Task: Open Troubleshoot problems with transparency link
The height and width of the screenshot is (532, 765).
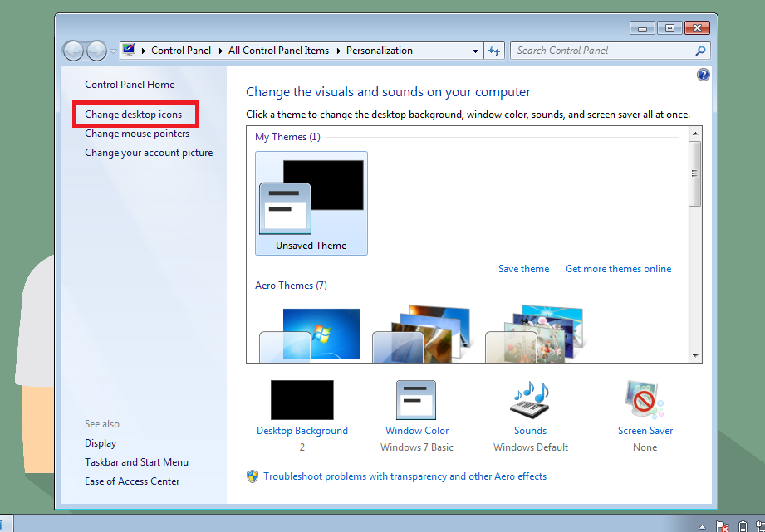Action: [x=405, y=476]
